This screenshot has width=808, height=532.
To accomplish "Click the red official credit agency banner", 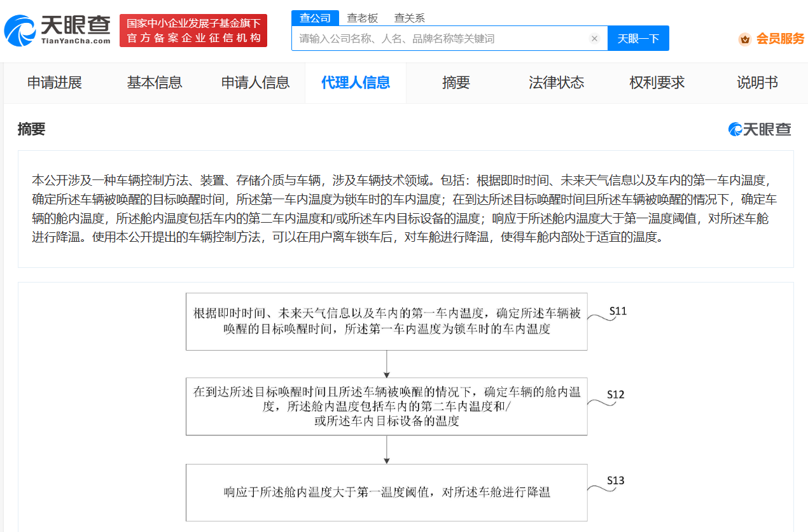I will pyautogui.click(x=193, y=31).
